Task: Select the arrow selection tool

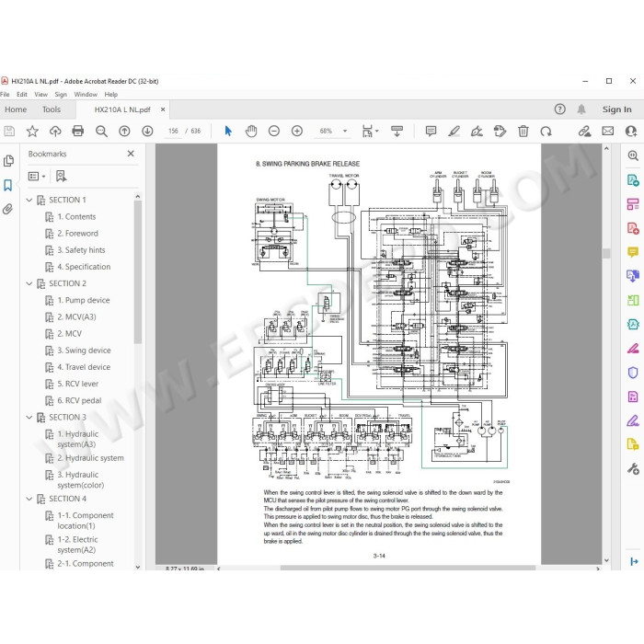Action: coord(228,131)
